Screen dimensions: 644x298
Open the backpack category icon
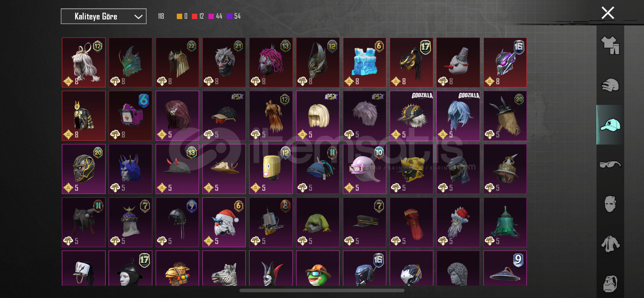[610, 284]
